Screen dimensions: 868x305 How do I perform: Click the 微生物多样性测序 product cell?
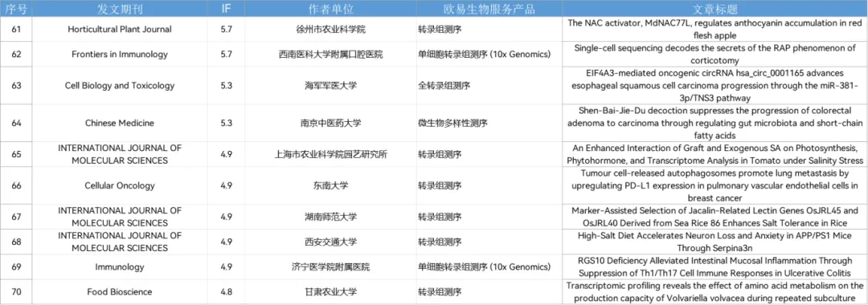489,123
